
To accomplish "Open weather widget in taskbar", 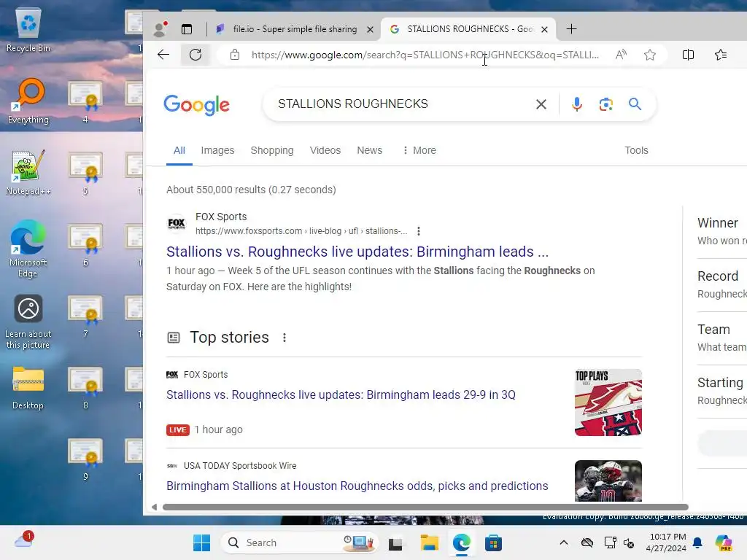I will pos(23,542).
